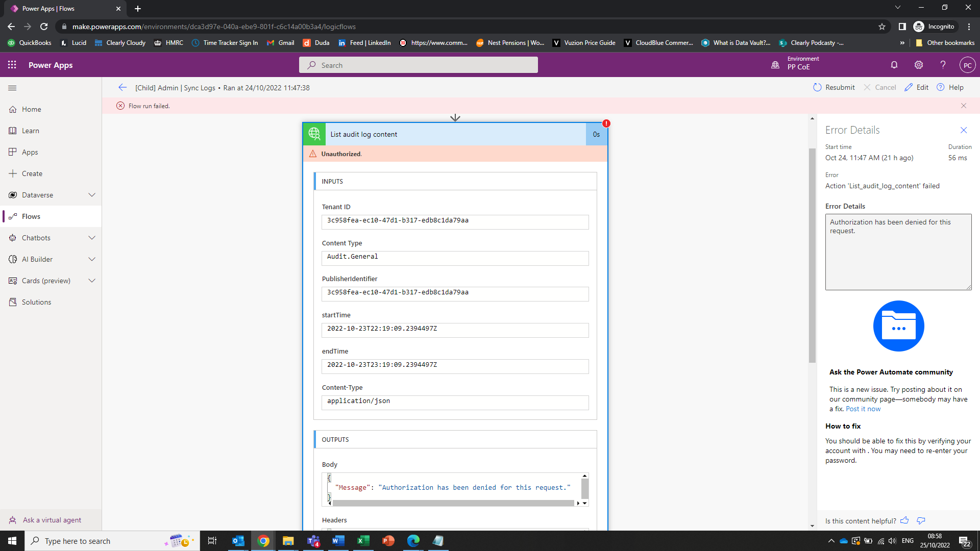Expand the AI Builder navigation section
980x551 pixels.
pyautogui.click(x=92, y=259)
